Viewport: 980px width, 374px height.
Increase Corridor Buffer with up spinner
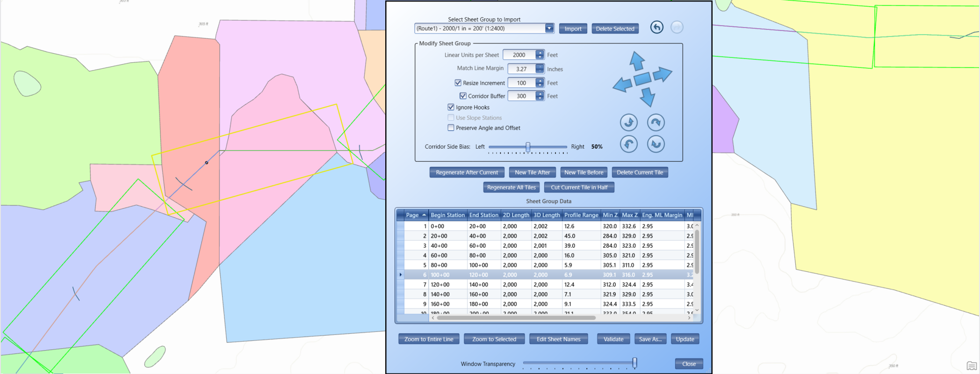540,93
